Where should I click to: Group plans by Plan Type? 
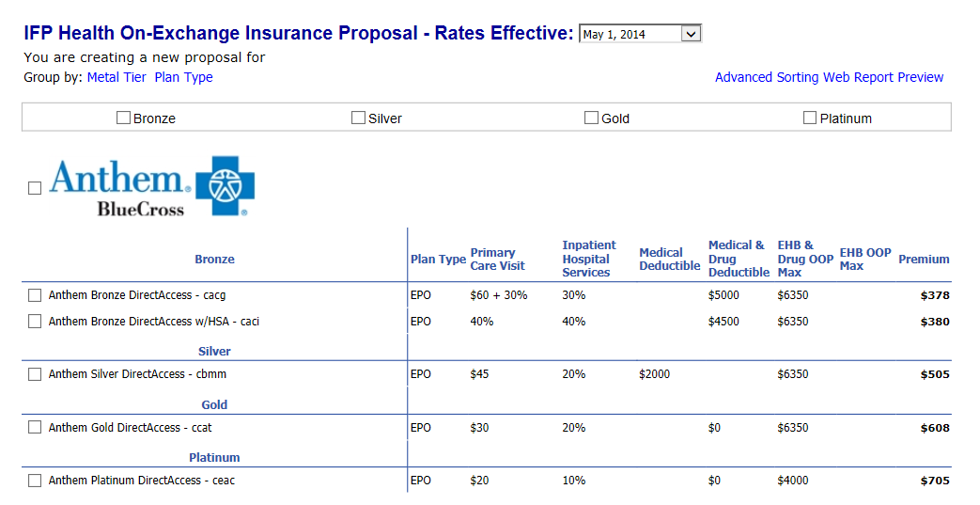[184, 77]
